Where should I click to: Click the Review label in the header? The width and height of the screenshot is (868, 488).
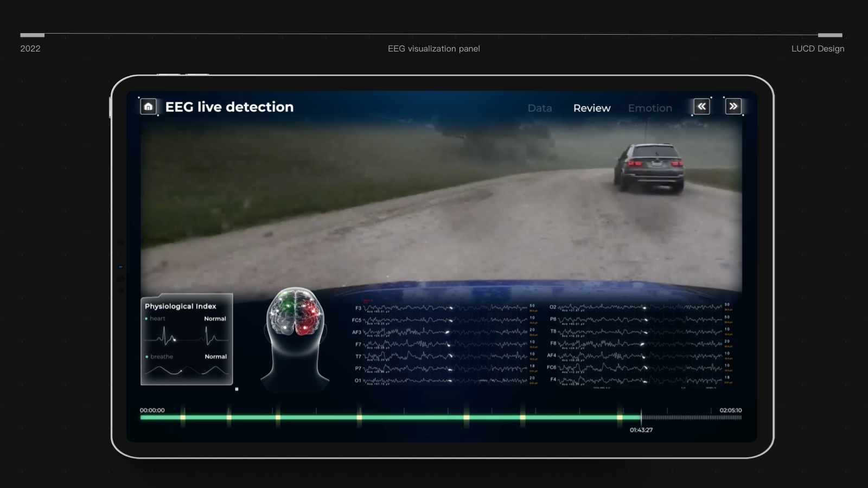(591, 108)
